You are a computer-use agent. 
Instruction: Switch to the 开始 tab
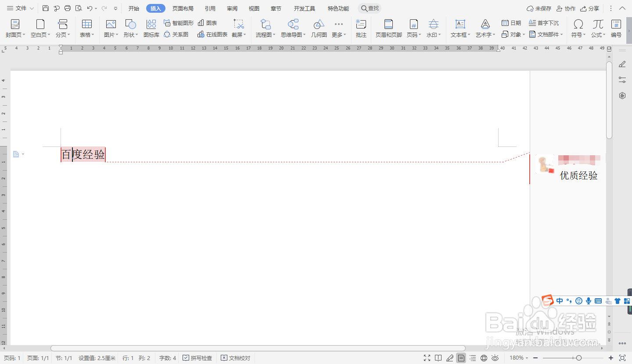pyautogui.click(x=134, y=8)
